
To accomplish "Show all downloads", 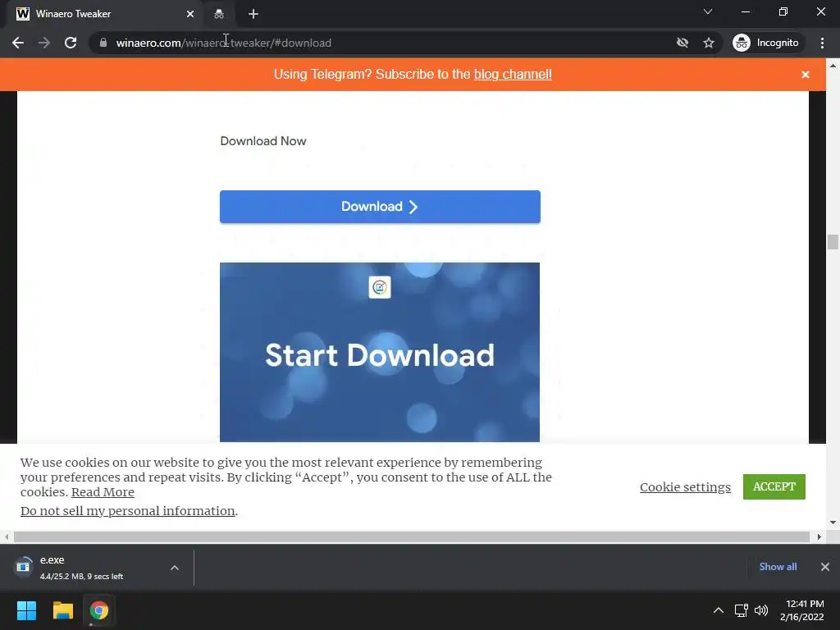I will [x=778, y=567].
